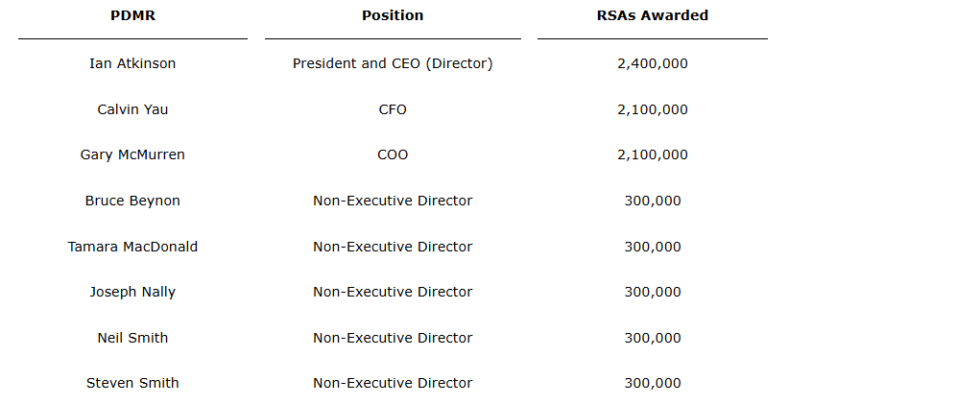Select the Gary McMurren name
This screenshot has width=980, height=404.
[132, 154]
